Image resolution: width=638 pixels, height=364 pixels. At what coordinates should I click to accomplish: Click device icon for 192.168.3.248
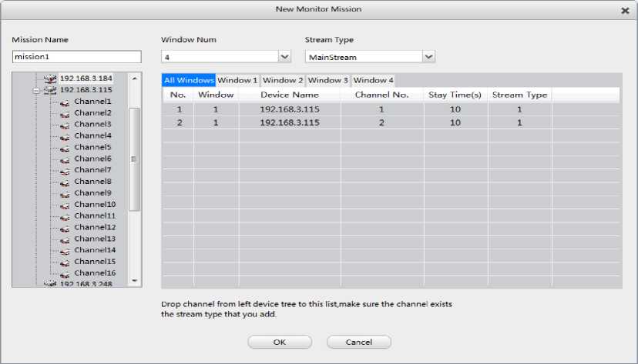[x=51, y=284]
